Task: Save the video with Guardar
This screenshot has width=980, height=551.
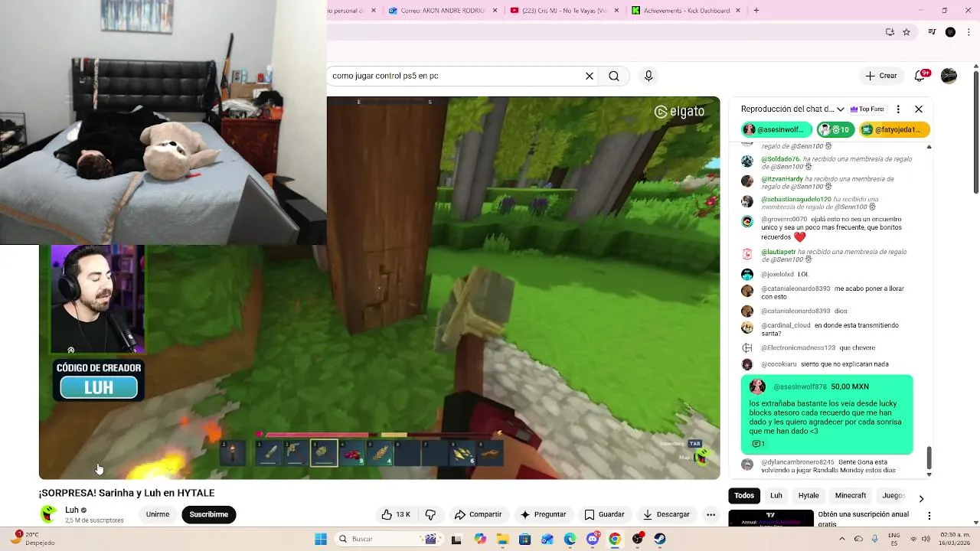Action: (x=604, y=514)
